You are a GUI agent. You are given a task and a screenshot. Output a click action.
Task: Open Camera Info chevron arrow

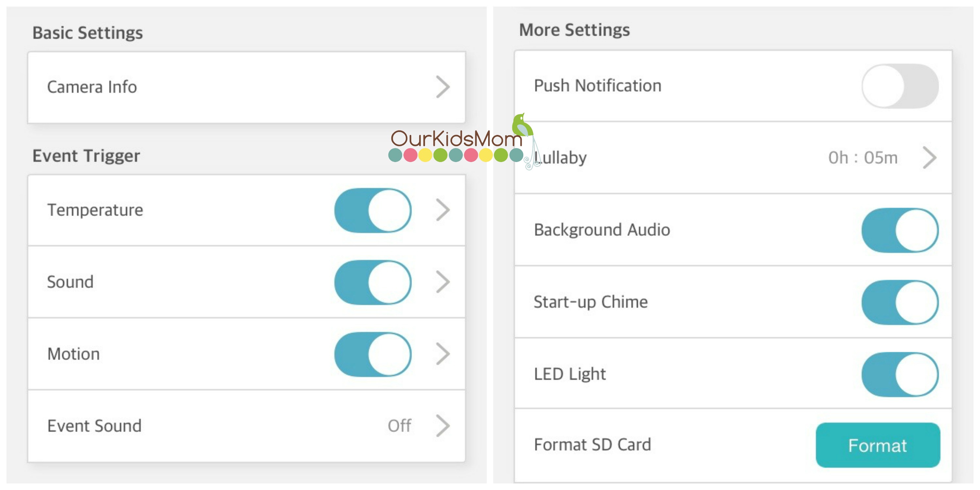click(x=443, y=87)
